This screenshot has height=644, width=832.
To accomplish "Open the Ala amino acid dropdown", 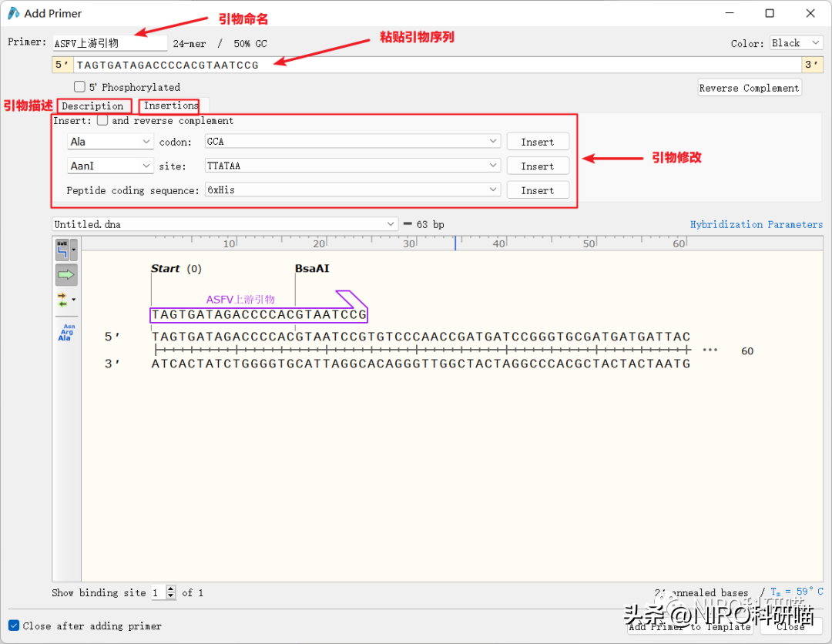I will (x=110, y=142).
